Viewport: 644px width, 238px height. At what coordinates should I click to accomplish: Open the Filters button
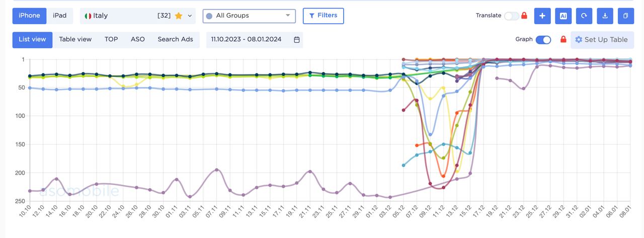coord(323,16)
